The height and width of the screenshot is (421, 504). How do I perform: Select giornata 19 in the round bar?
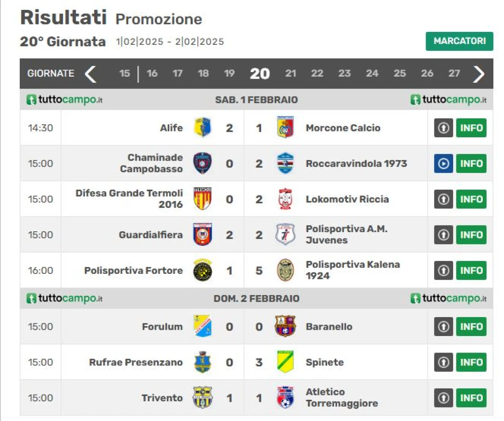click(x=229, y=73)
